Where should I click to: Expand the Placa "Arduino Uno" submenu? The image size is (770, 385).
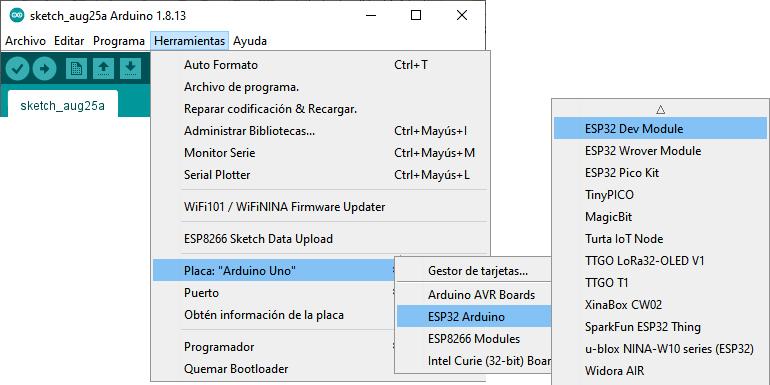click(274, 270)
